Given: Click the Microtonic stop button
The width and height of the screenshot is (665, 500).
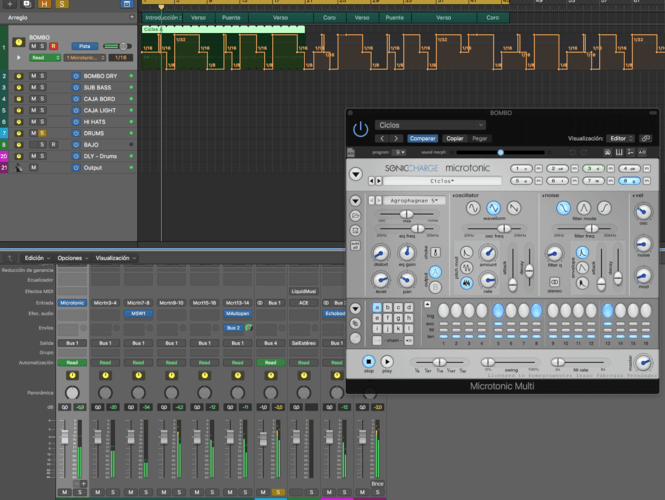Looking at the screenshot, I should pyautogui.click(x=369, y=361).
